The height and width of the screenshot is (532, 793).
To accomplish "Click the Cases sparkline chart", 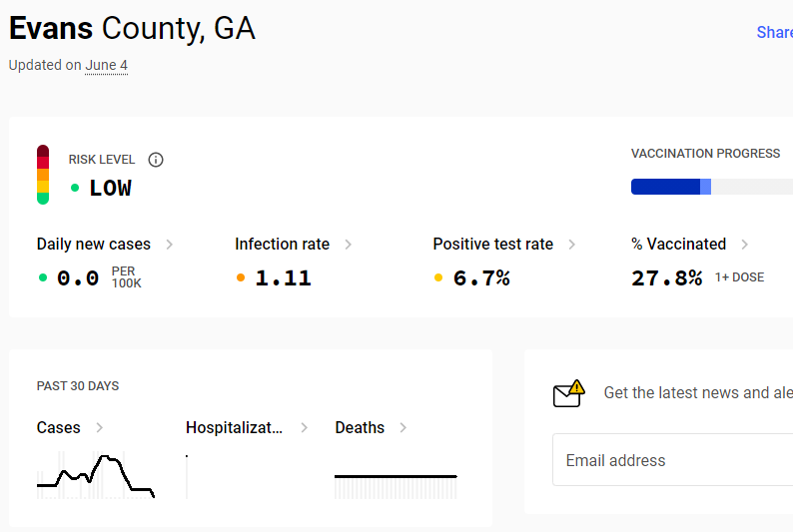I will pyautogui.click(x=96, y=475).
